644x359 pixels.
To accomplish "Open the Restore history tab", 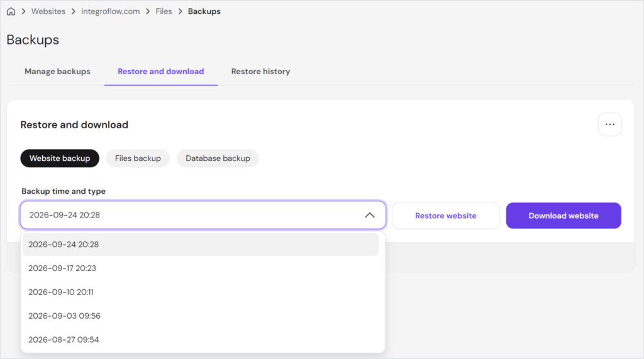I will pos(260,72).
